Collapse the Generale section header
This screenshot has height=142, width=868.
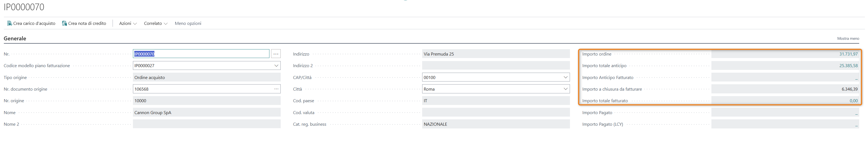15,39
